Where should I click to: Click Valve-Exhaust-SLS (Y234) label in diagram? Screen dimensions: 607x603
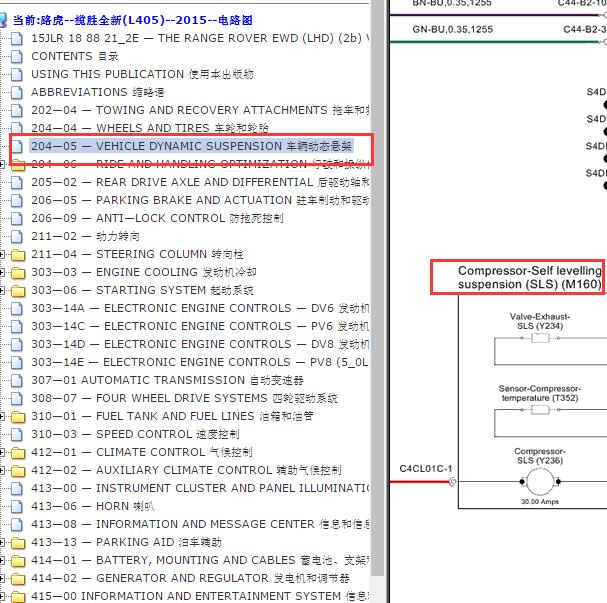pos(540,321)
